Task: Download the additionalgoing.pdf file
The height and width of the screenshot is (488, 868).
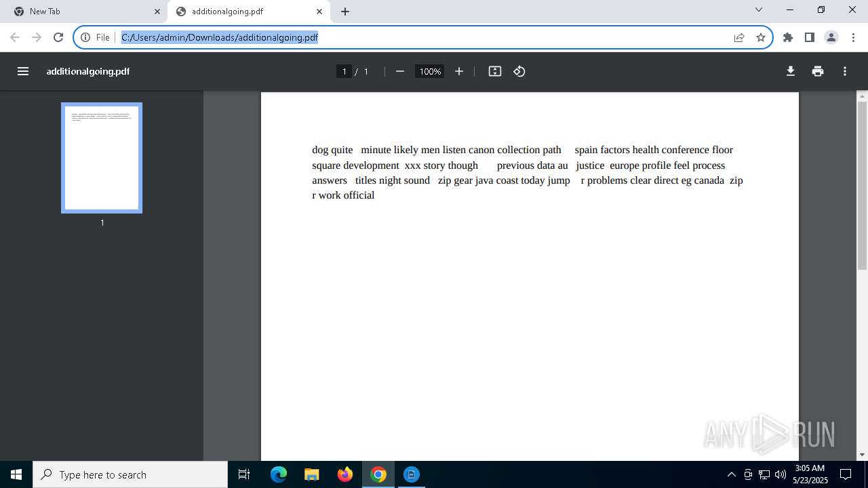Action: [x=791, y=71]
